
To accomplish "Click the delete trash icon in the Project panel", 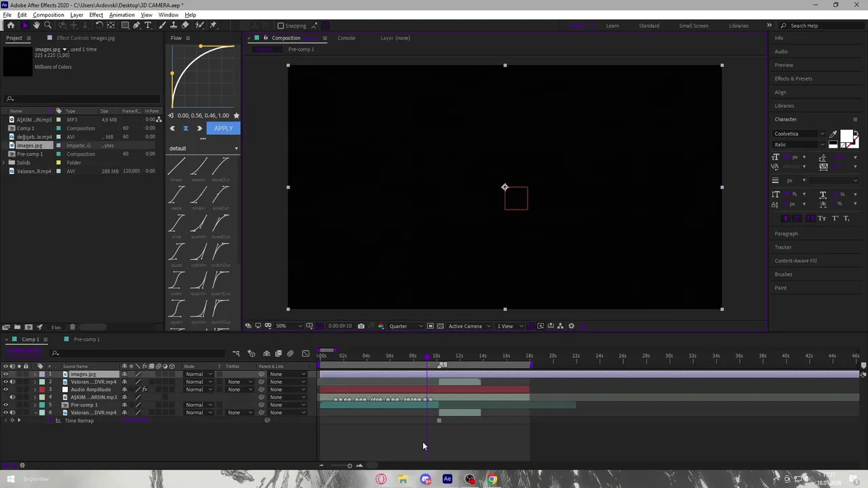I will [x=73, y=327].
